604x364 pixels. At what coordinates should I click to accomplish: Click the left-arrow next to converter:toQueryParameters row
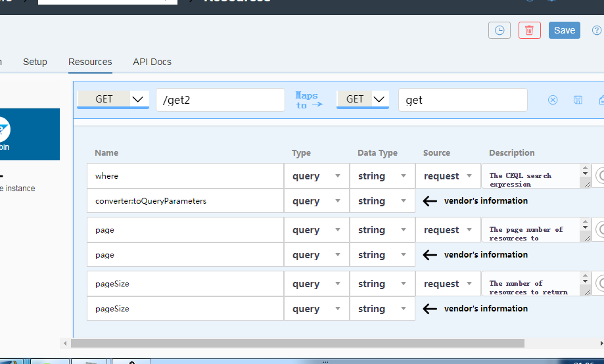430,201
